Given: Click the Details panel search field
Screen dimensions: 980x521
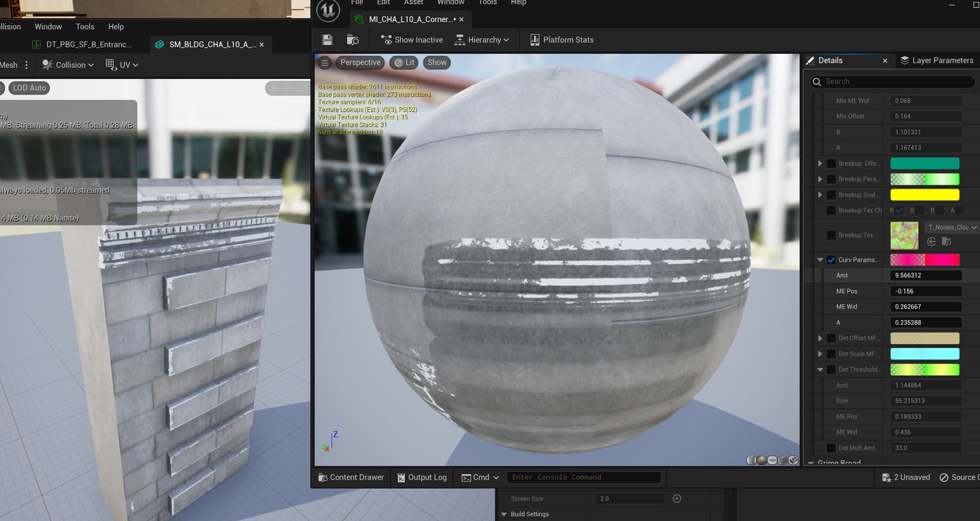Looking at the screenshot, I should [x=893, y=82].
